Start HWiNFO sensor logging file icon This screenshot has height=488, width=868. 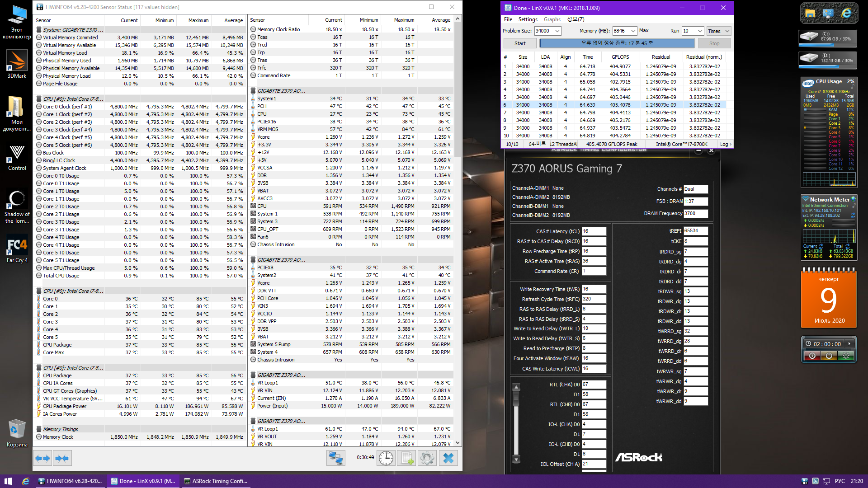point(406,458)
